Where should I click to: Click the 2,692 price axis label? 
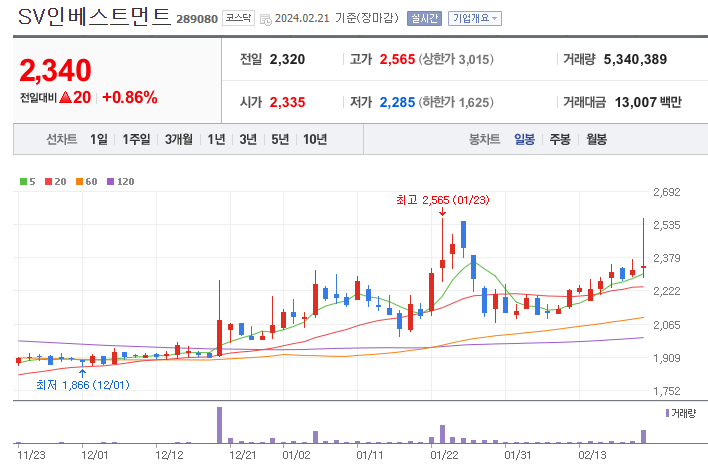pos(667,192)
